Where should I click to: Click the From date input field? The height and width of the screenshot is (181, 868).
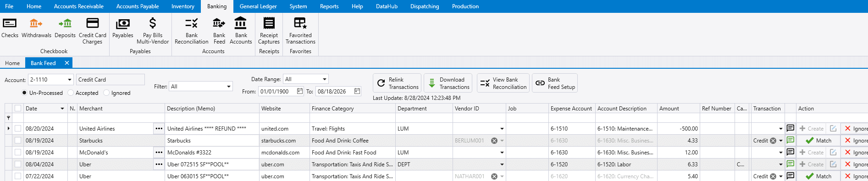(277, 91)
